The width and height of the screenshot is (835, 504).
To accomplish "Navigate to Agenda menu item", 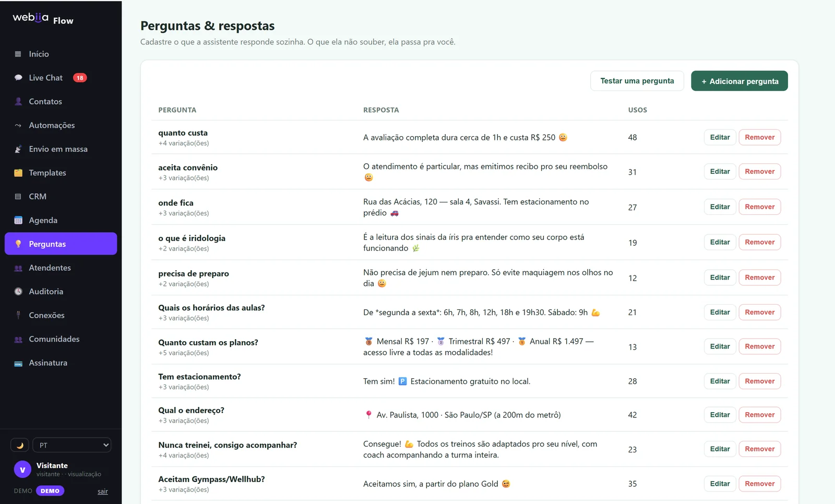I will [x=61, y=220].
